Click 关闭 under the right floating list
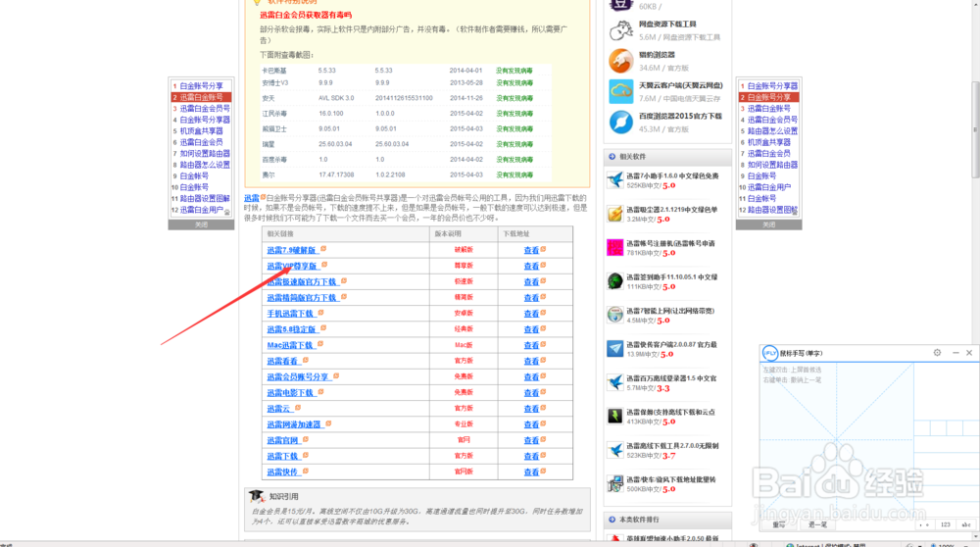 [768, 224]
